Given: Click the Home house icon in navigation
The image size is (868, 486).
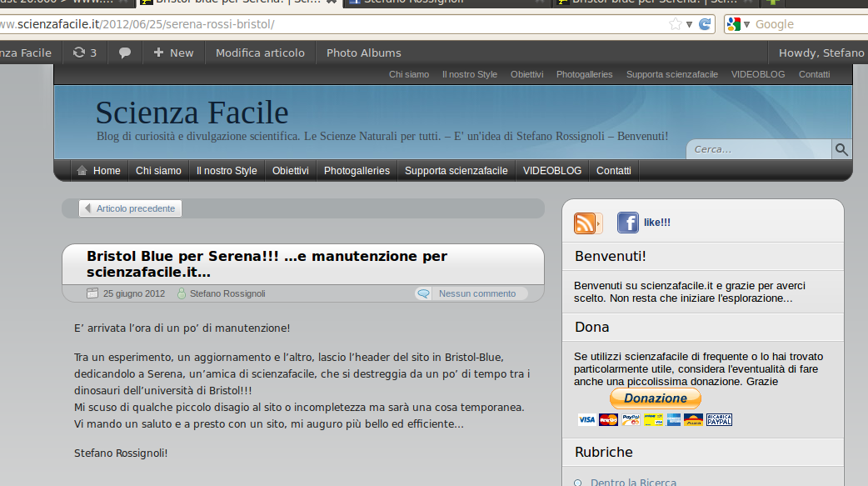Looking at the screenshot, I should [82, 171].
